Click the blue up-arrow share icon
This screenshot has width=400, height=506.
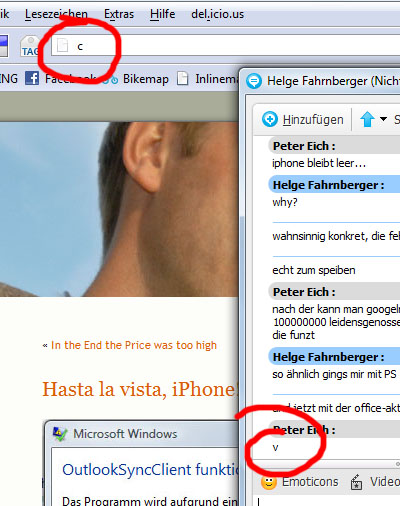tap(367, 119)
